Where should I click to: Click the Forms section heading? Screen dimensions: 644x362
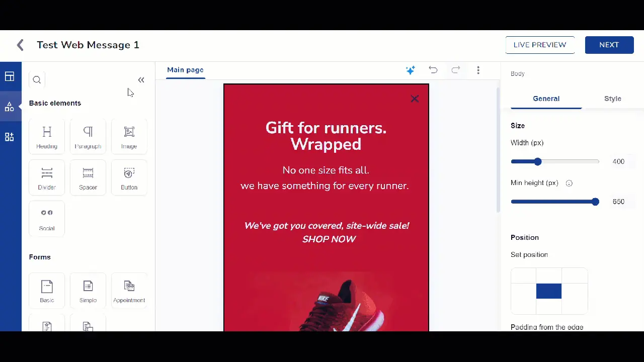click(40, 257)
